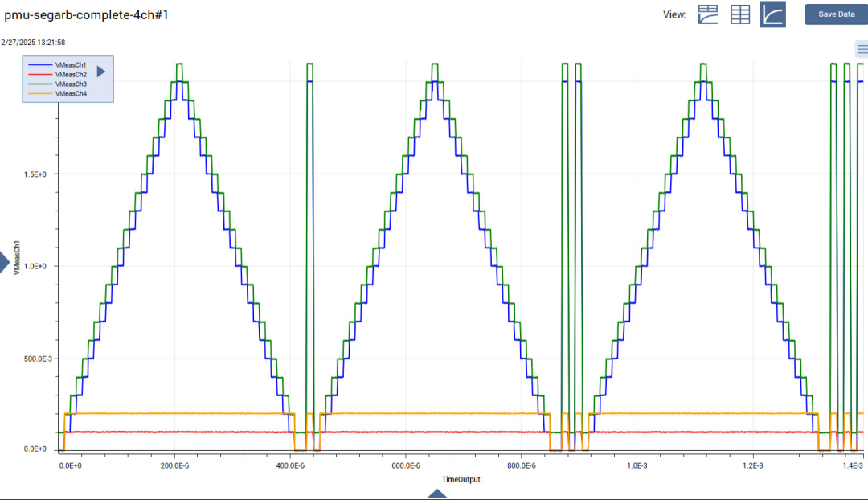
Task: Click the green VMeasCh3 legend line swatch
Action: [40, 84]
